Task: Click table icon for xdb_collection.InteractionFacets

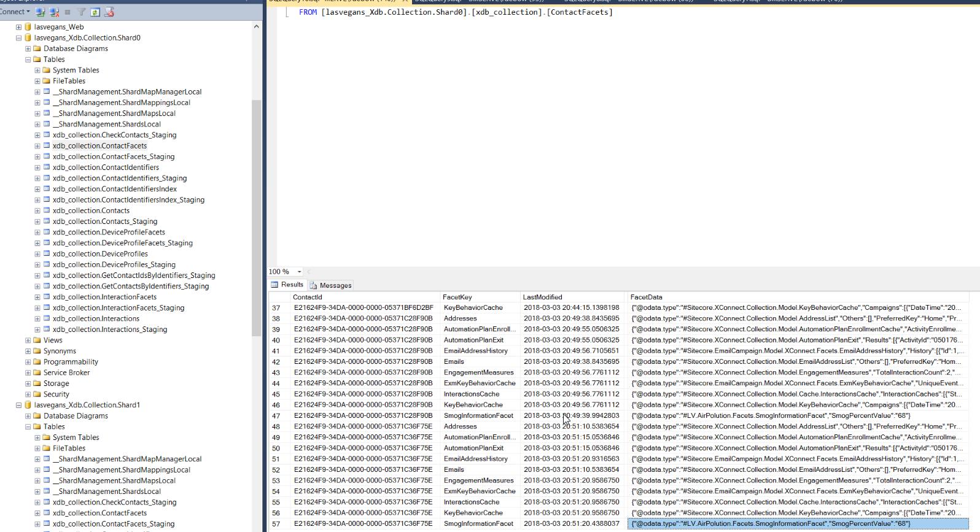Action: click(46, 297)
